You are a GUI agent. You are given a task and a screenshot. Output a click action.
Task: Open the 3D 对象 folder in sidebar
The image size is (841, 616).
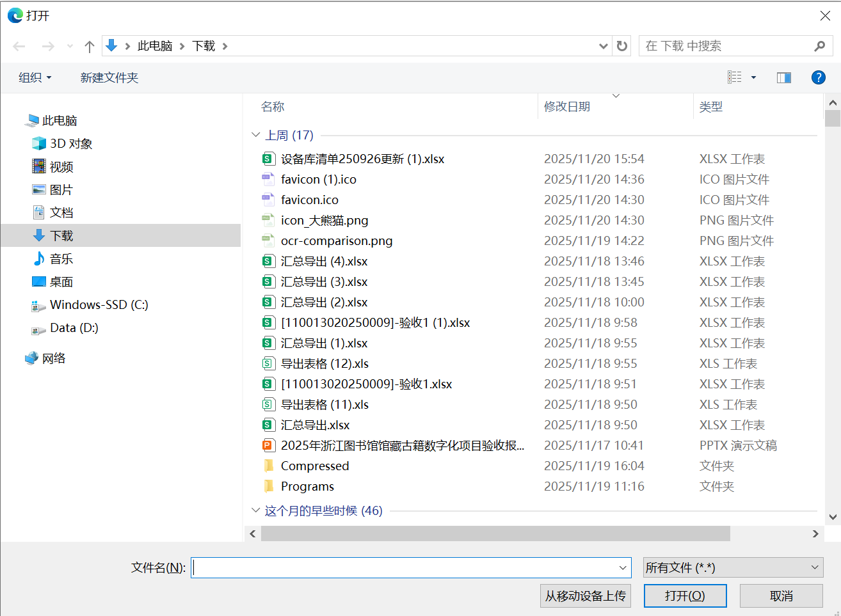pyautogui.click(x=70, y=144)
